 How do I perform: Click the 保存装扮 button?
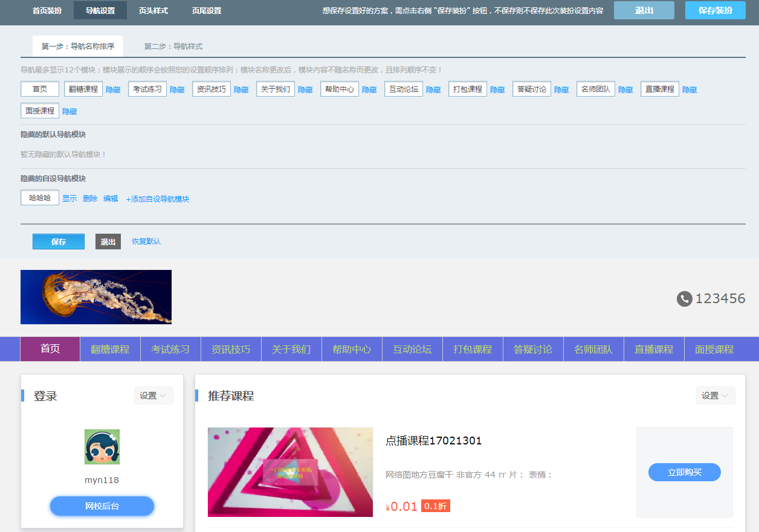click(x=715, y=10)
